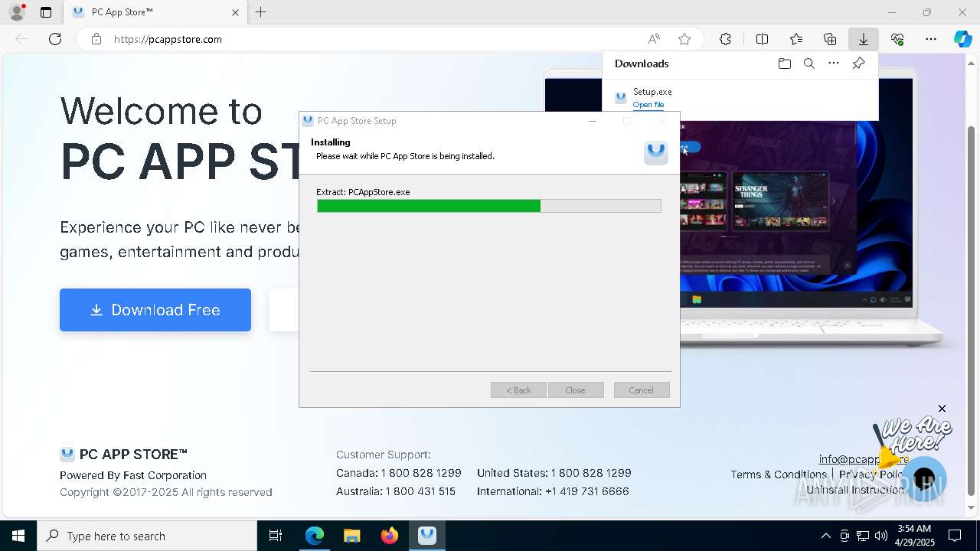The height and width of the screenshot is (551, 980).
Task: Open network icon in system tray
Action: click(x=863, y=536)
